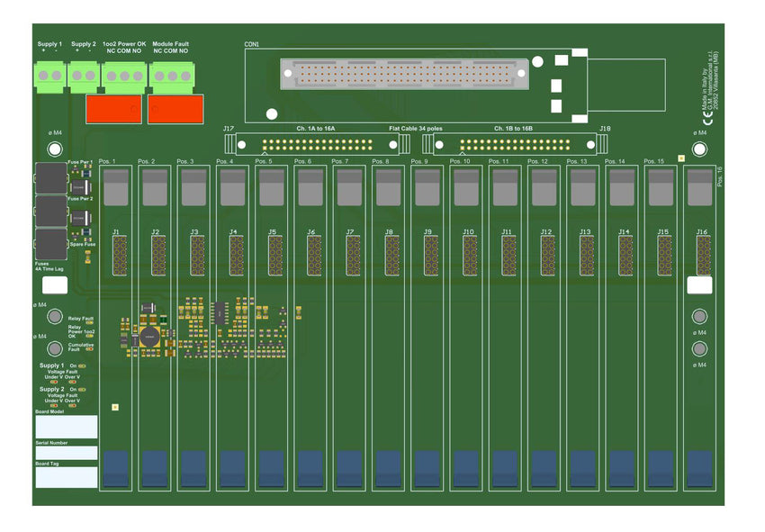
Task: Select the Module Fault terminal connector
Action: tap(171, 77)
